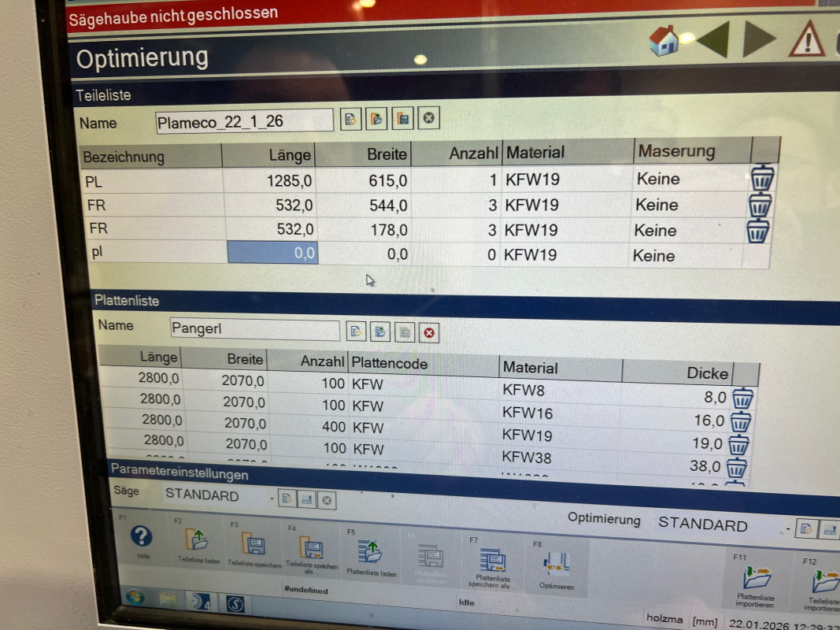Image resolution: width=840 pixels, height=630 pixels.
Task: Open the warning triangle alerts
Action: click(807, 39)
